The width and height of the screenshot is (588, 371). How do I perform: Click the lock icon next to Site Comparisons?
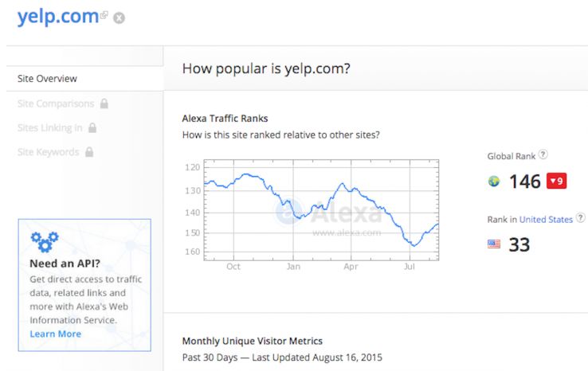(x=104, y=103)
